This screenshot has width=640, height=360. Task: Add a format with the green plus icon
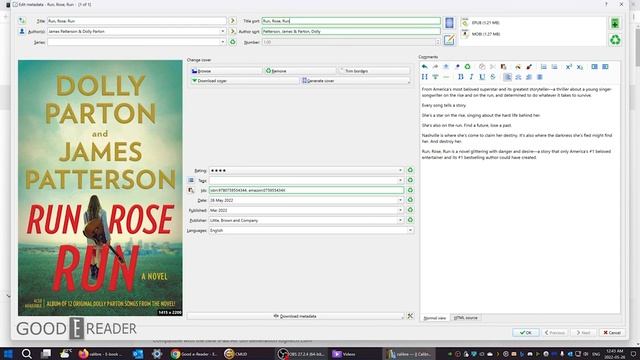click(x=615, y=23)
